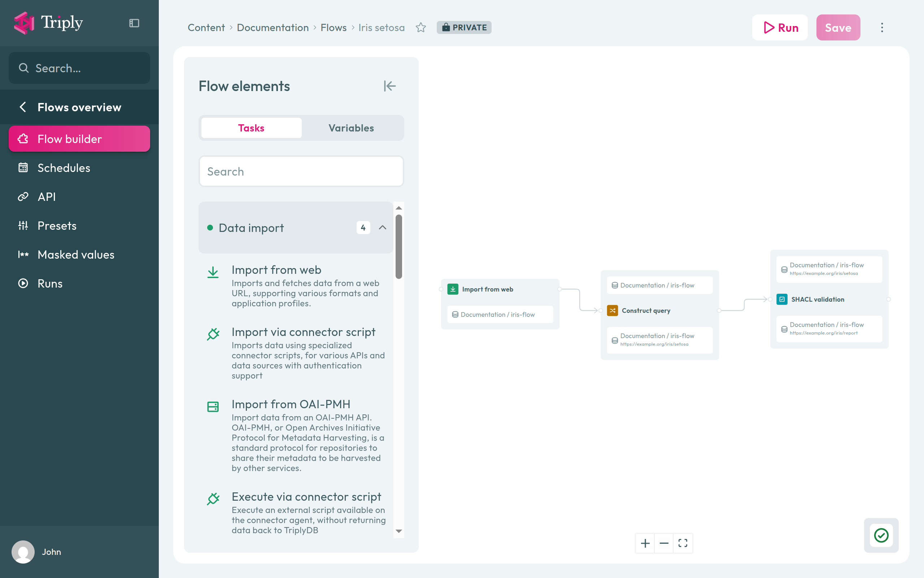
Task: Run the flow
Action: point(780,27)
